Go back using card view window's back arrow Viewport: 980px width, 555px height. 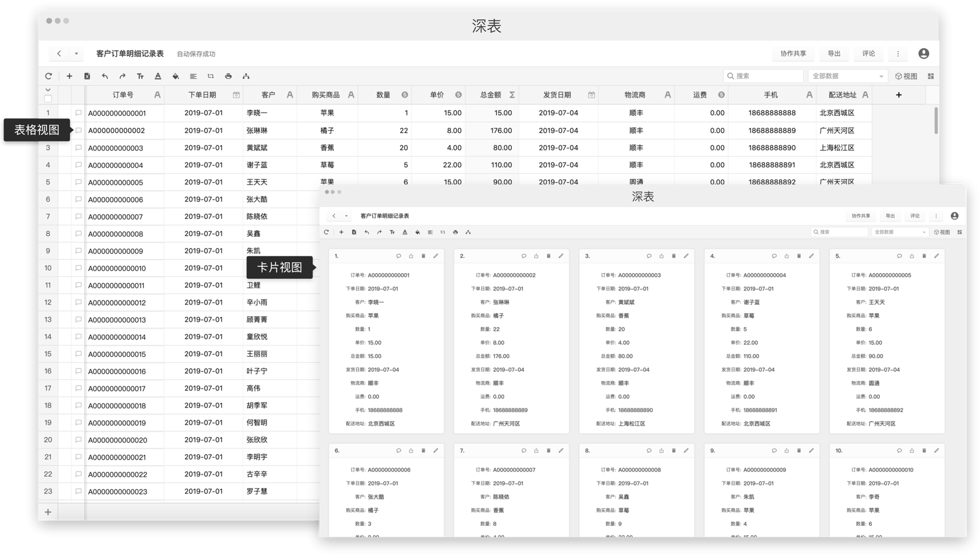tap(334, 216)
